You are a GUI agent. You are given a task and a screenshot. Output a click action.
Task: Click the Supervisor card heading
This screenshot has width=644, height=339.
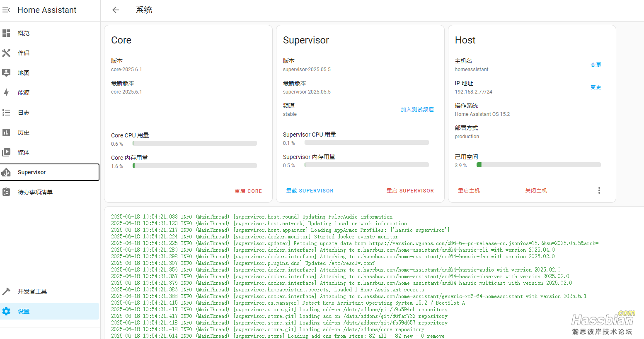click(306, 40)
